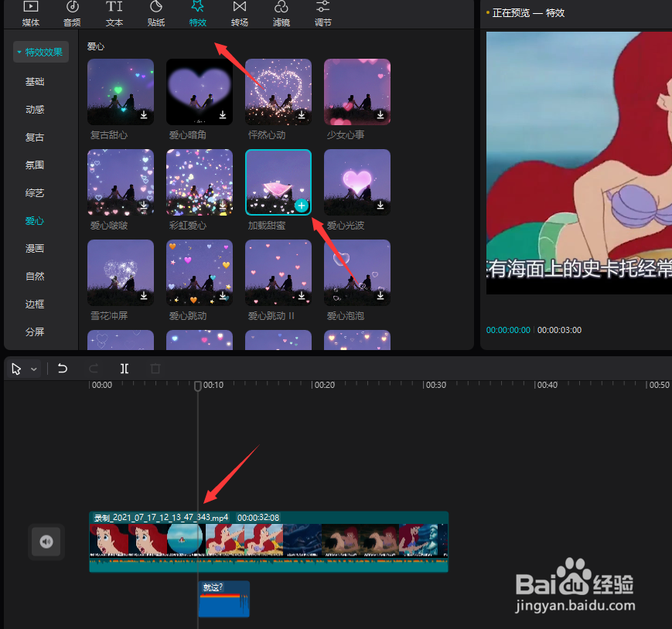Preview the 怦然心动 effect thumbnail

pos(278,92)
